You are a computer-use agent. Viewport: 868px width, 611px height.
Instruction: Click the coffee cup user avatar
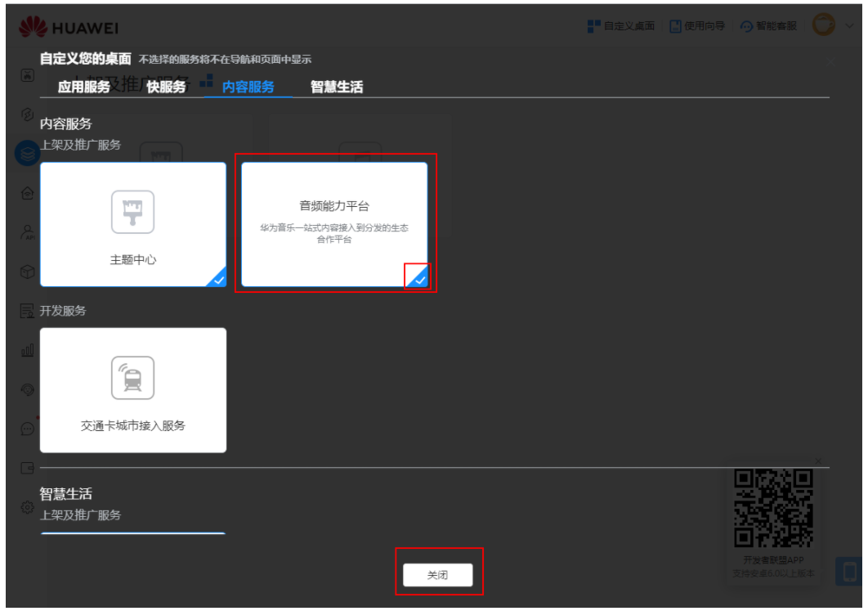click(824, 25)
